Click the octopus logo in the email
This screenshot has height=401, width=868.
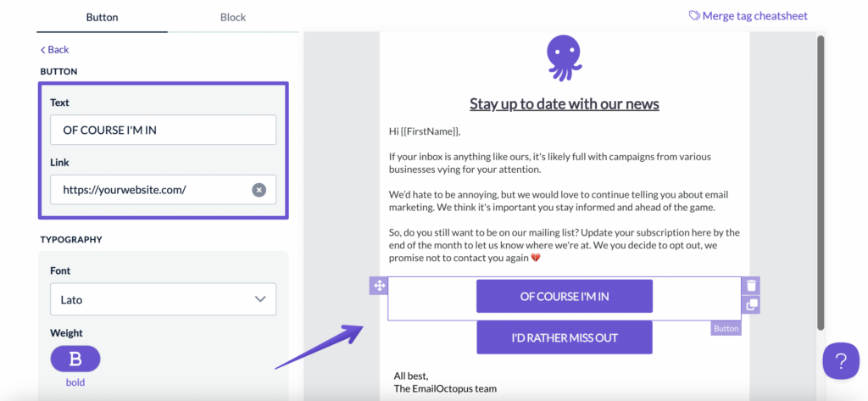click(565, 58)
